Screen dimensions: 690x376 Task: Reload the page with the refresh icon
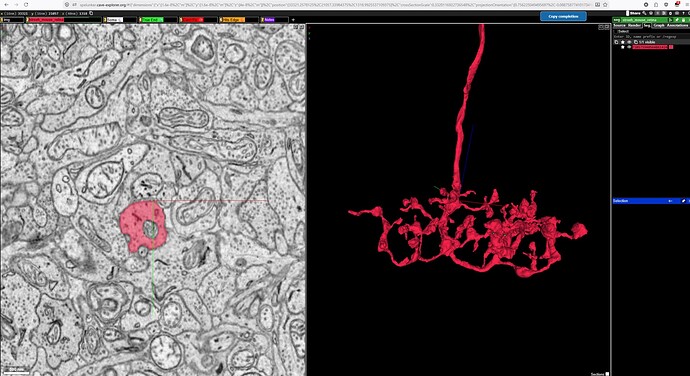pos(26,4)
